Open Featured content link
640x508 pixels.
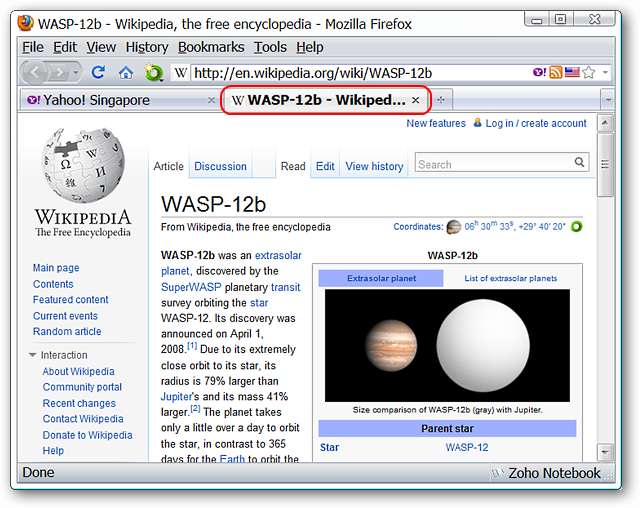pyautogui.click(x=71, y=300)
